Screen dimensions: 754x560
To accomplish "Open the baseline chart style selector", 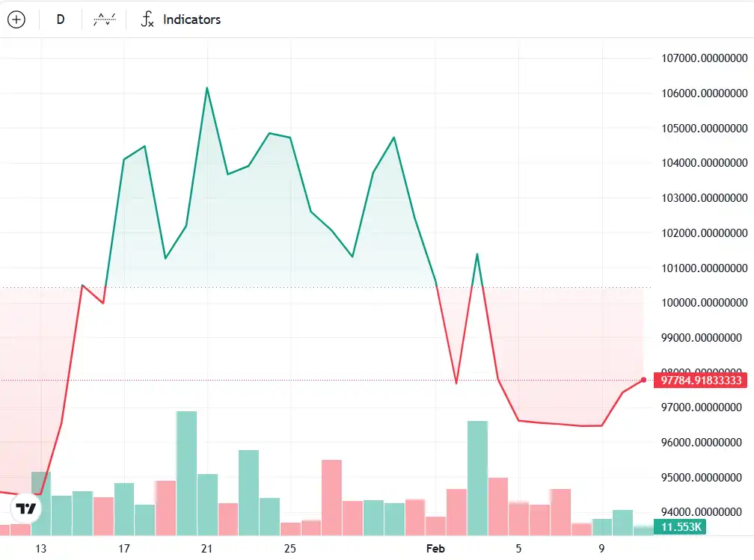I will (103, 19).
